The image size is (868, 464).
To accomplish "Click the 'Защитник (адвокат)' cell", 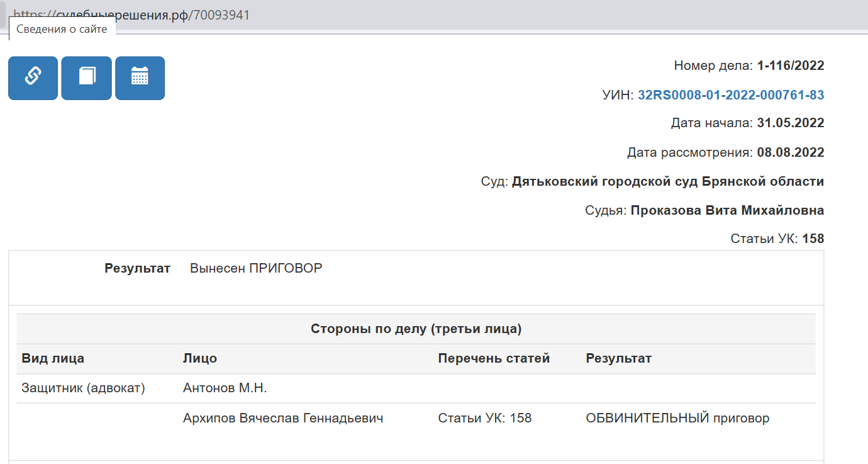I will pyautogui.click(x=83, y=388).
